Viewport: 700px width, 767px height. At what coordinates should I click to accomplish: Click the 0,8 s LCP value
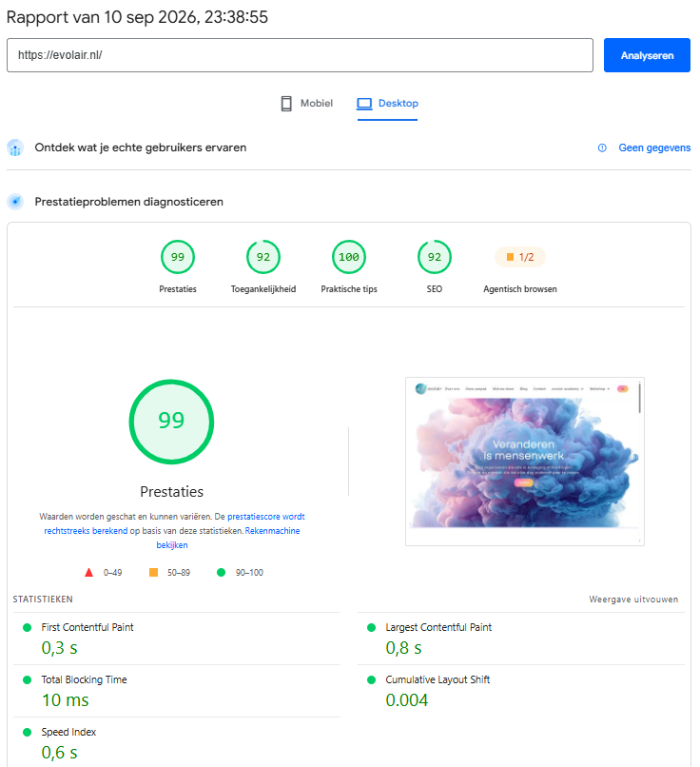pyautogui.click(x=403, y=648)
